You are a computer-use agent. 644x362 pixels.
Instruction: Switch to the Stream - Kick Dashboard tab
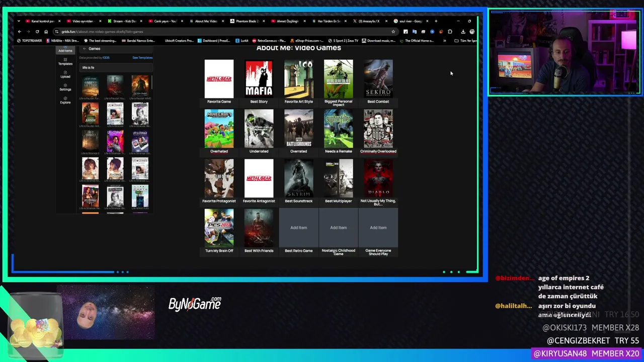point(124,21)
